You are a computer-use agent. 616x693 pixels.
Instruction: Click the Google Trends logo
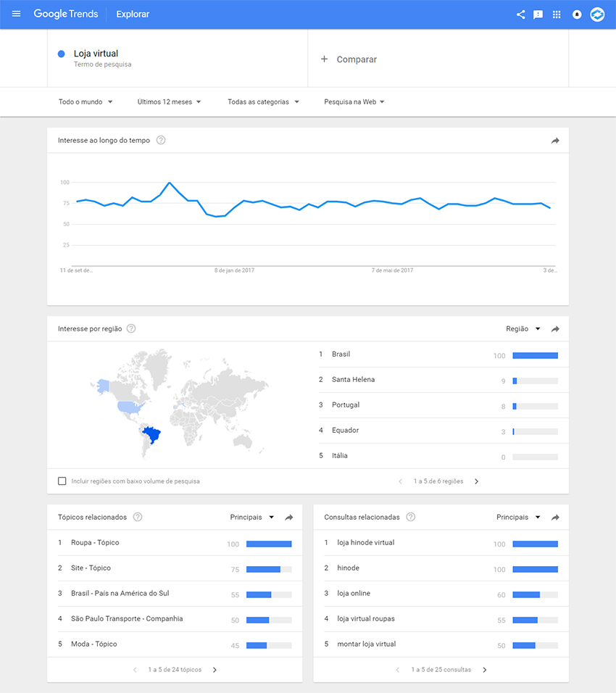click(66, 14)
